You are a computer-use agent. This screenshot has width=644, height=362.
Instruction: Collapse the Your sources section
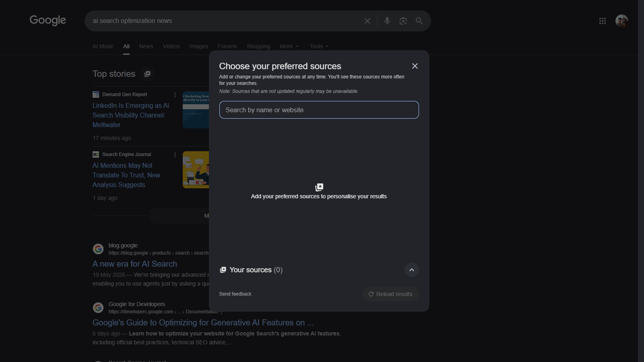coord(412,270)
